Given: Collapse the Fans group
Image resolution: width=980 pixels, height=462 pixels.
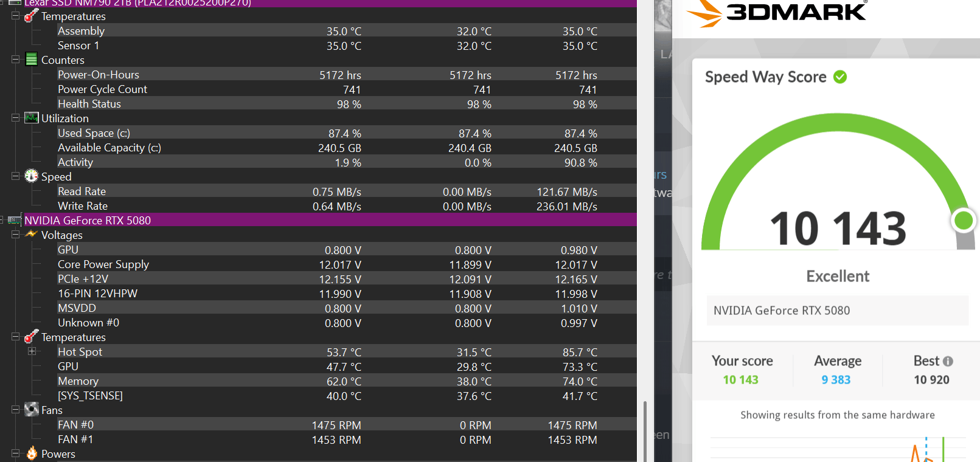Looking at the screenshot, I should pos(16,410).
